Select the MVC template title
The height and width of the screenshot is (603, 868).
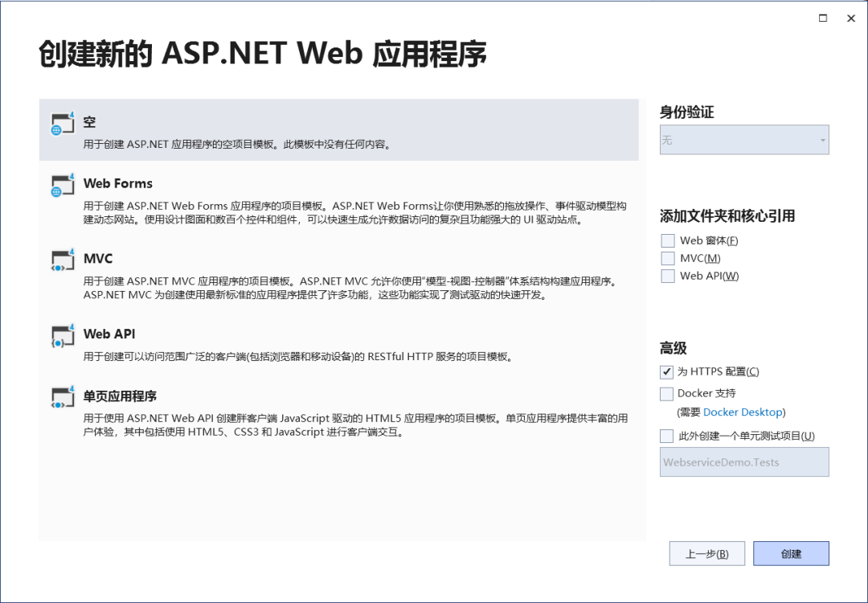coord(98,259)
